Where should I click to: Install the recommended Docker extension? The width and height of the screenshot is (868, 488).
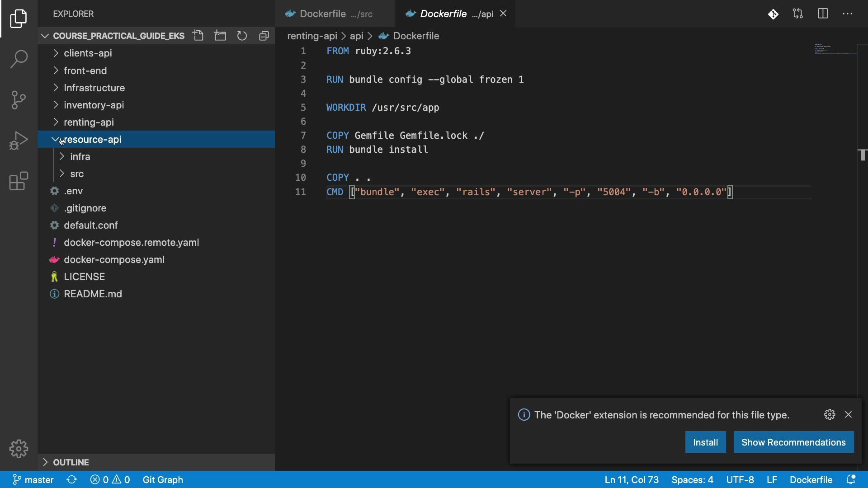[x=705, y=442]
